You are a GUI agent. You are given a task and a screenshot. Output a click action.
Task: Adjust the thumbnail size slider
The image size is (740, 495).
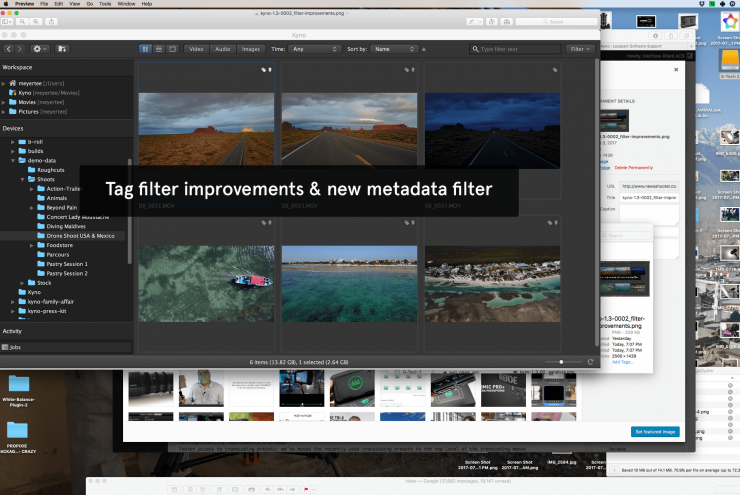[x=561, y=361]
